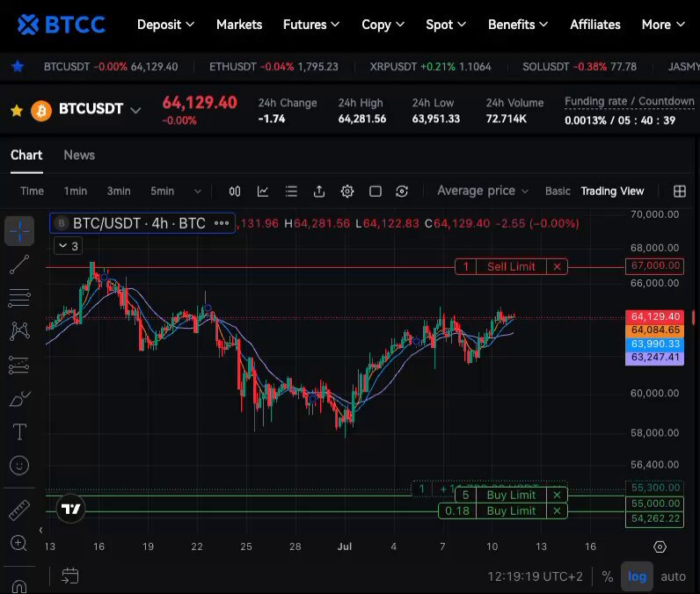This screenshot has width=700, height=594.
Task: Select the brush drawing tool
Action: pyautogui.click(x=19, y=398)
